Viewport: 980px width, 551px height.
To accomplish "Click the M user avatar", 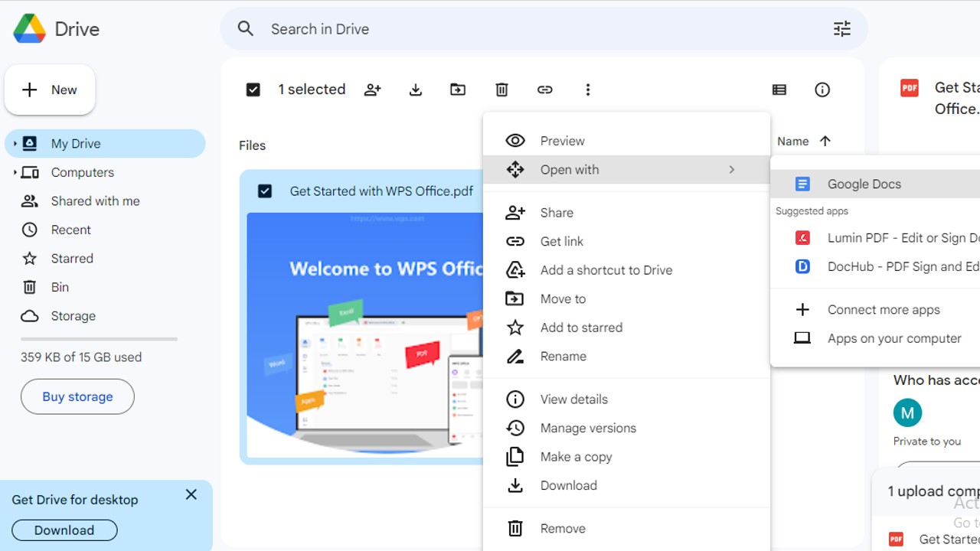I will [x=907, y=413].
